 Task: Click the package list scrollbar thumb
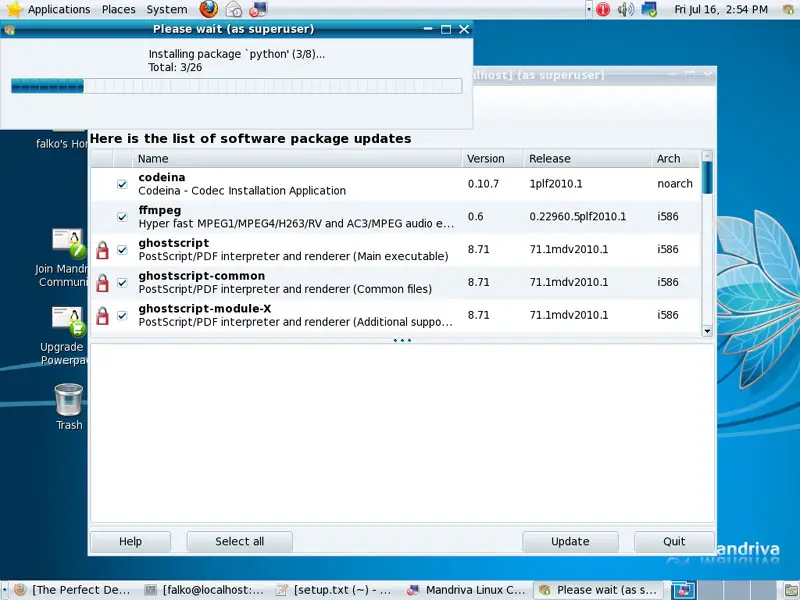pos(707,178)
